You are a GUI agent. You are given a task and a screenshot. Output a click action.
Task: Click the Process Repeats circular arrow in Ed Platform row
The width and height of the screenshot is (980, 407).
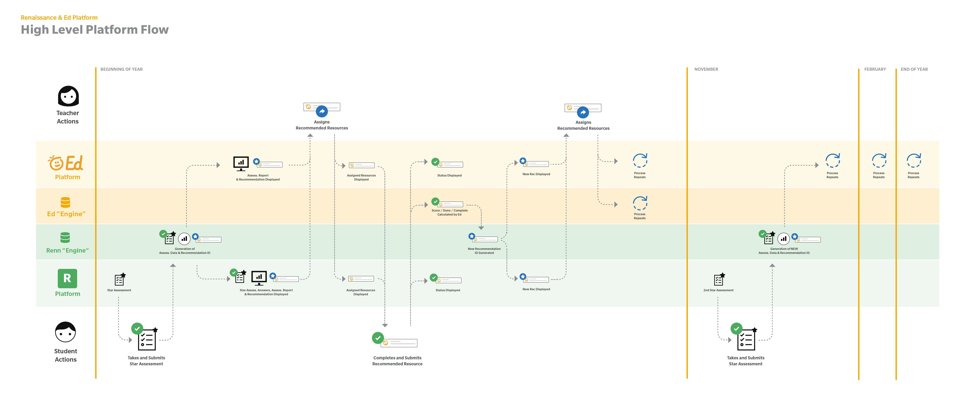[640, 161]
